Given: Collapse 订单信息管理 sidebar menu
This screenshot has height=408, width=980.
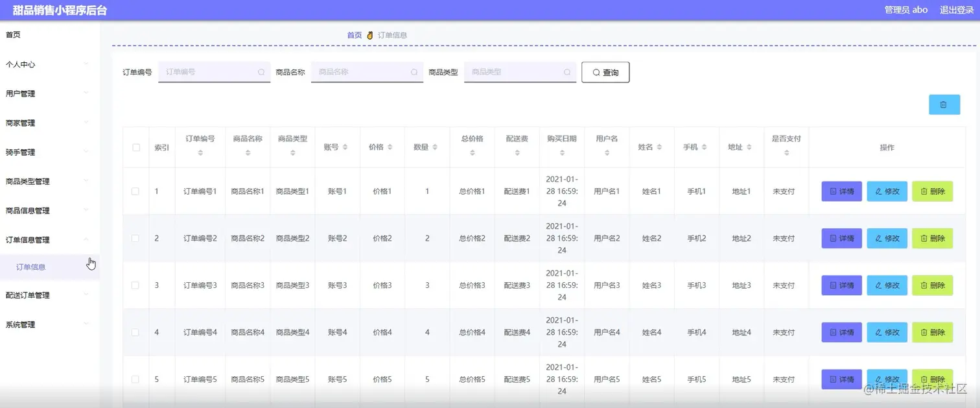Looking at the screenshot, I should (50, 240).
